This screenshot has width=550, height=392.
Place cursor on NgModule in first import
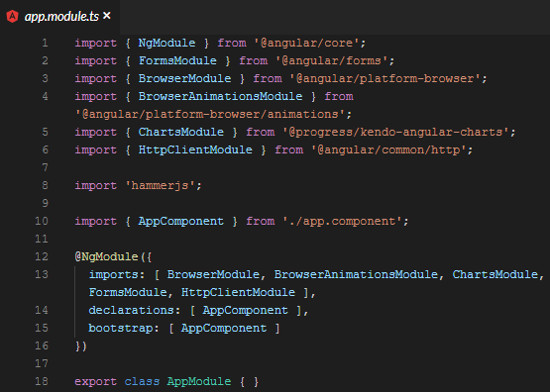(166, 44)
